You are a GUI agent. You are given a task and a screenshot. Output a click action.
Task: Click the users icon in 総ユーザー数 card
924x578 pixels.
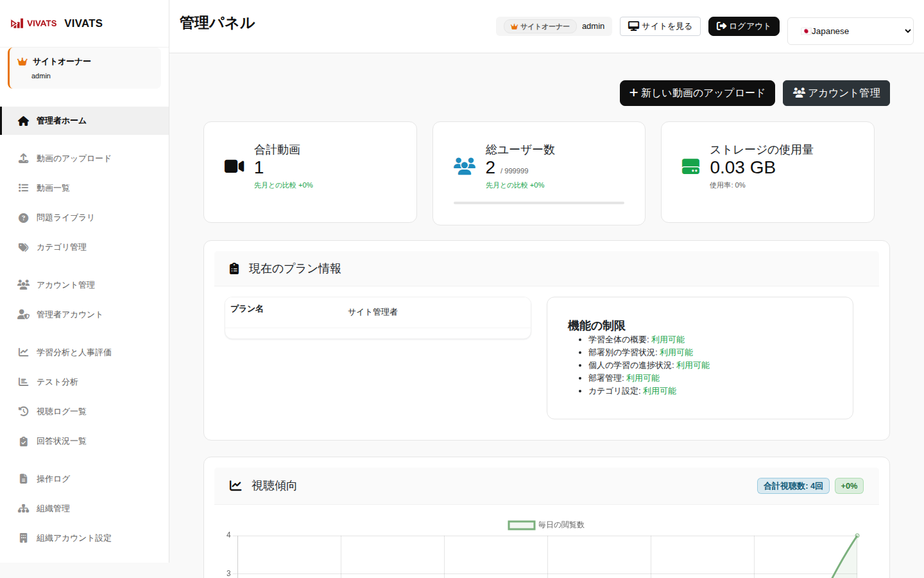pyautogui.click(x=465, y=166)
